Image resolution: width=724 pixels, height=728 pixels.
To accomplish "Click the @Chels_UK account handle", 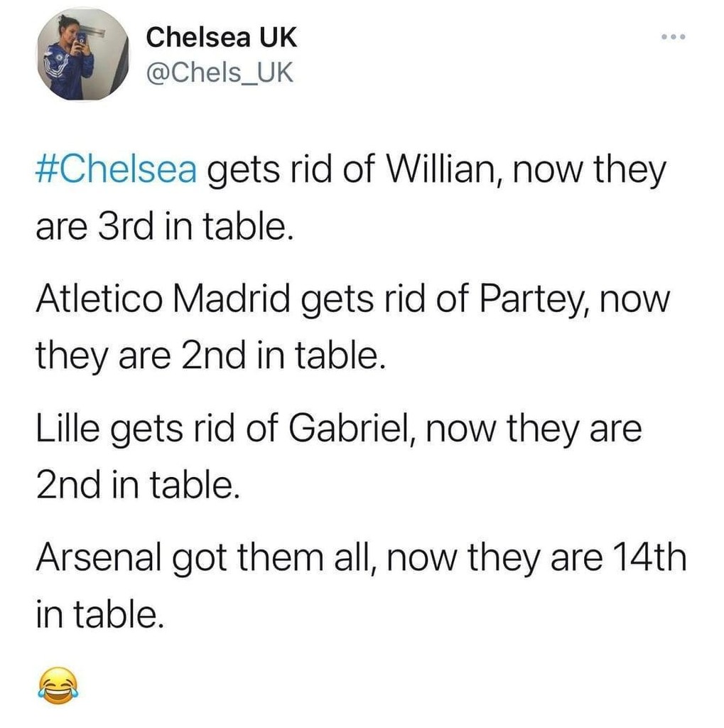I will pyautogui.click(x=220, y=72).
